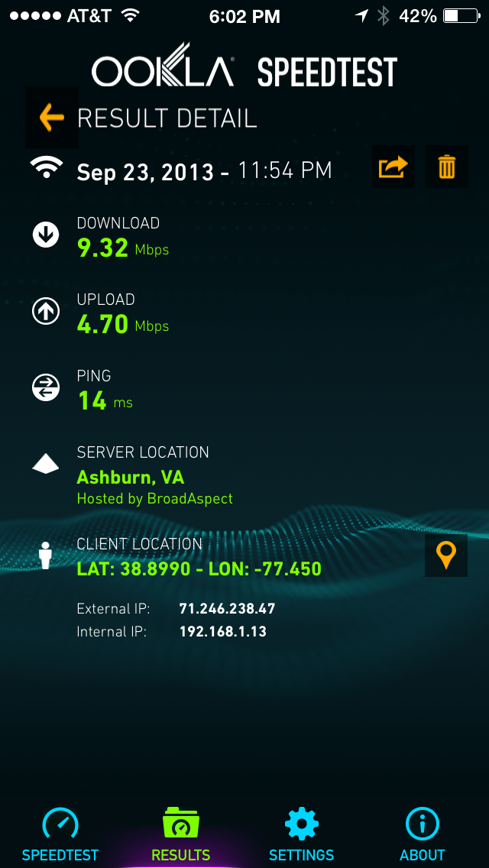Tap the client location person icon
This screenshot has width=489, height=868.
[x=46, y=555]
